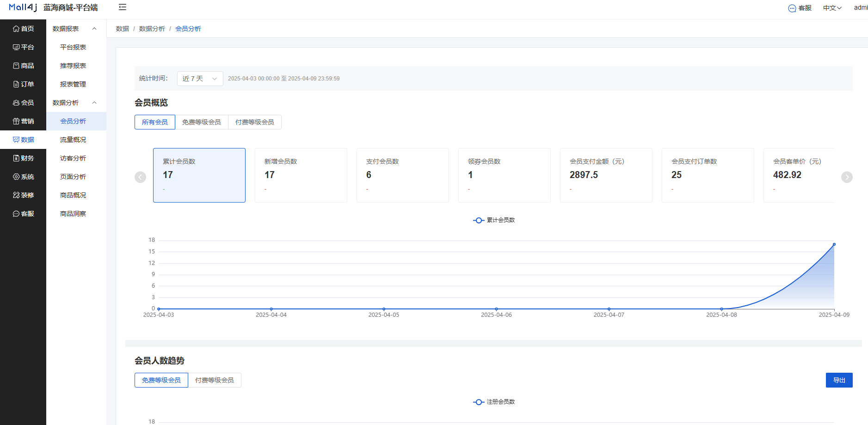Open 平台报表 in the submenu

[x=76, y=47]
